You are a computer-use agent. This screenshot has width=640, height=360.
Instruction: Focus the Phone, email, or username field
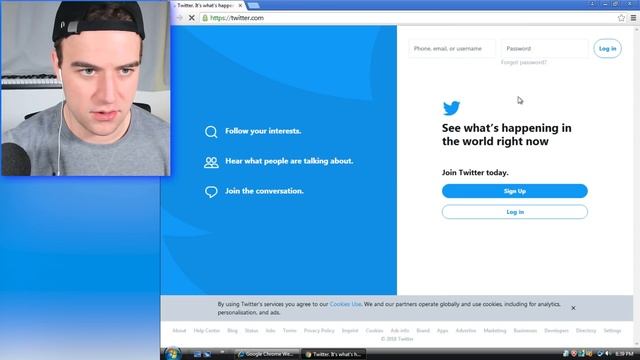click(x=452, y=49)
